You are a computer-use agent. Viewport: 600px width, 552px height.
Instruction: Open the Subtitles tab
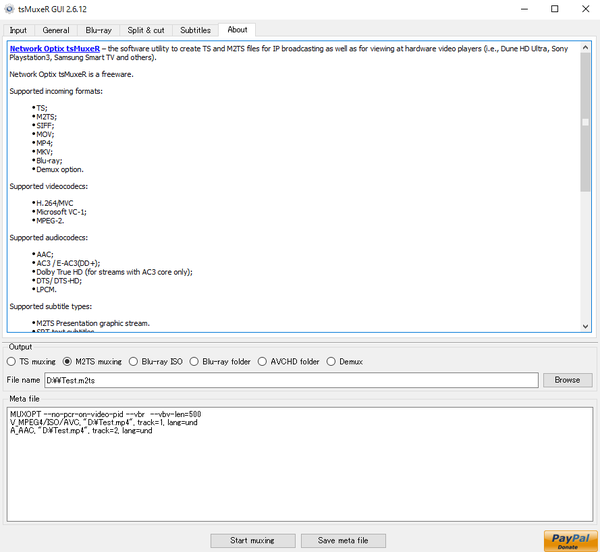tap(195, 30)
